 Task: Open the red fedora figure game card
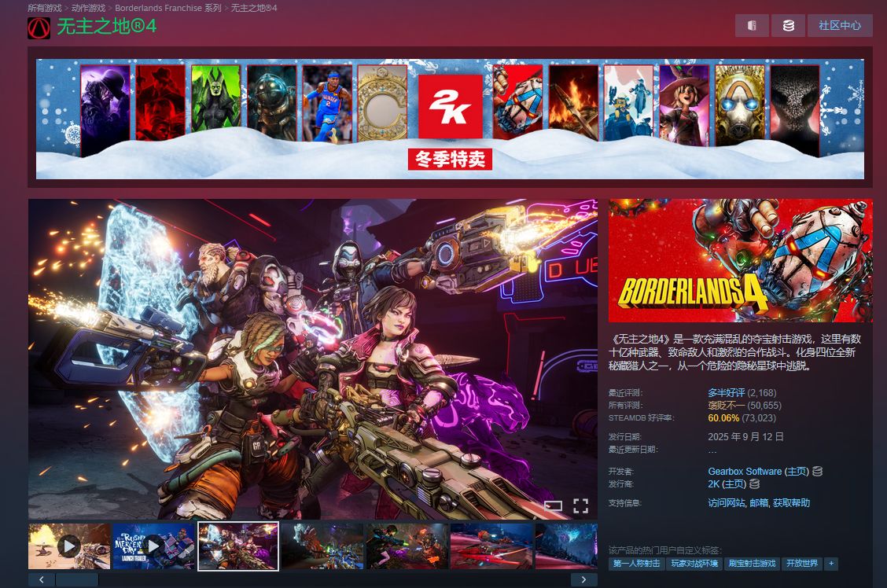pyautogui.click(x=160, y=102)
